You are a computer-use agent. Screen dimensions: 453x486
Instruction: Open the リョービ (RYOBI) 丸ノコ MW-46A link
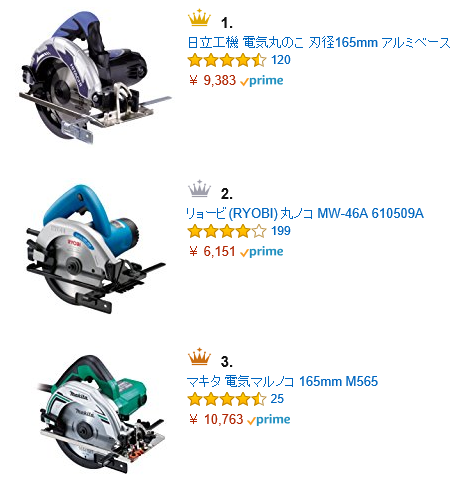point(305,213)
